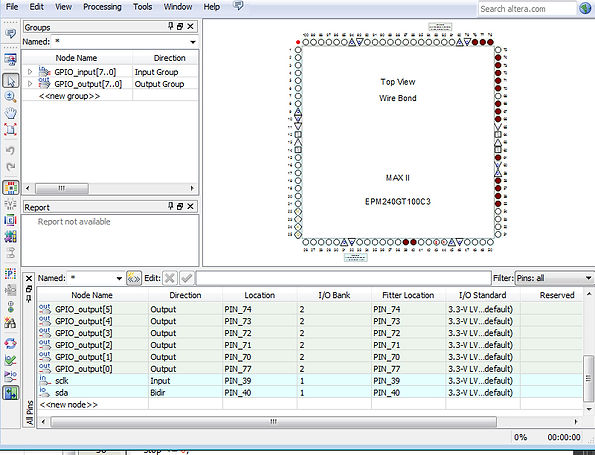Expand GPIO_output[7..0] group

(x=30, y=84)
